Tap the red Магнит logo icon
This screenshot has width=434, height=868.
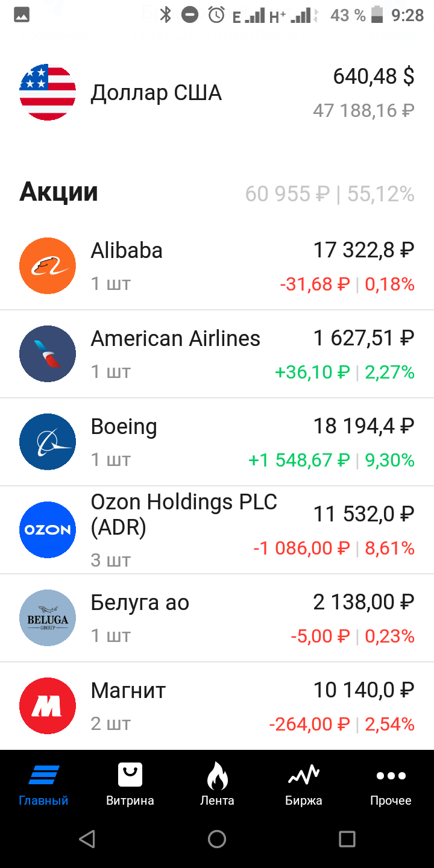click(48, 706)
